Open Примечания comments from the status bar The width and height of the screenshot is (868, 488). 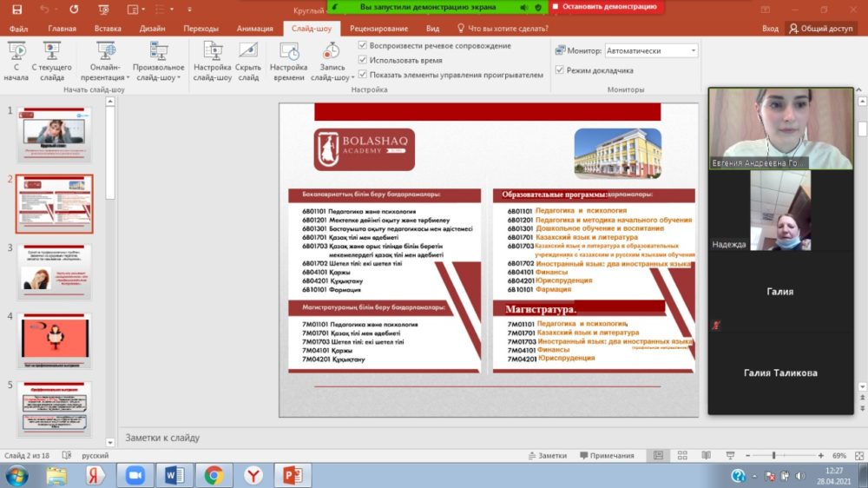click(x=607, y=455)
